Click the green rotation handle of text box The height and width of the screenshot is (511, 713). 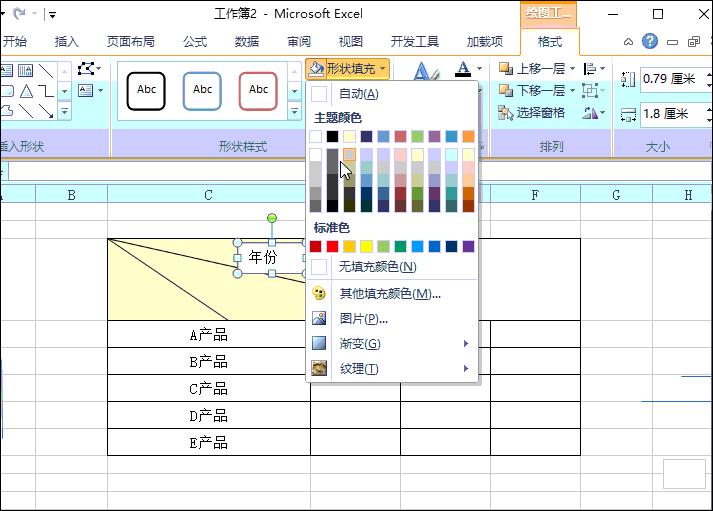(x=271, y=218)
